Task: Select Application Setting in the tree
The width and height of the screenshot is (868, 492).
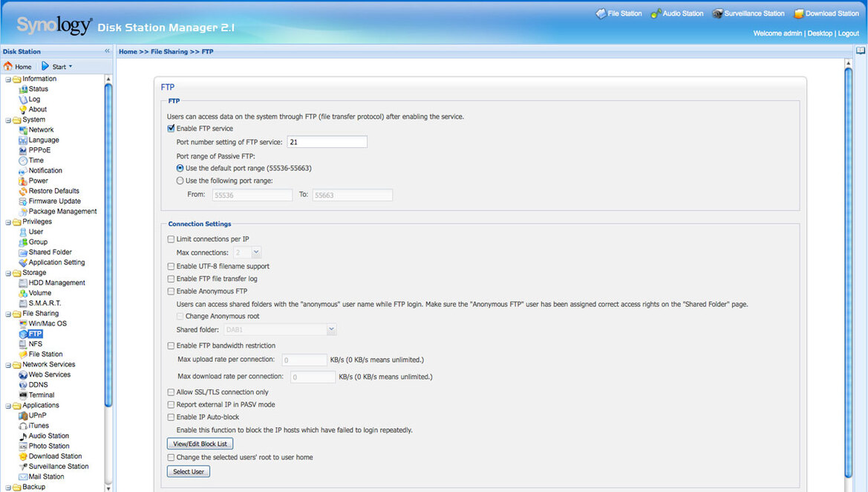Action: [x=56, y=262]
